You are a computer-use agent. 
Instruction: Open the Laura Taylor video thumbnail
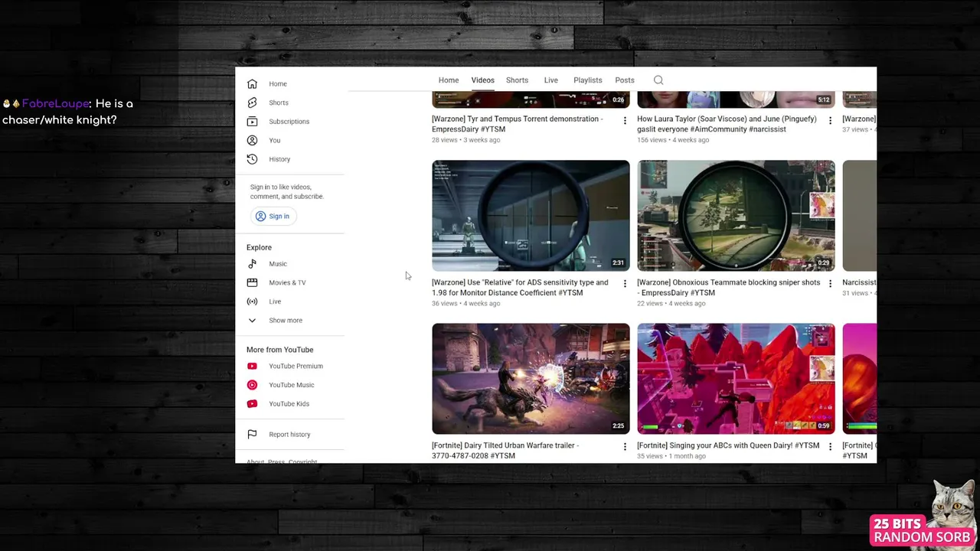point(736,99)
